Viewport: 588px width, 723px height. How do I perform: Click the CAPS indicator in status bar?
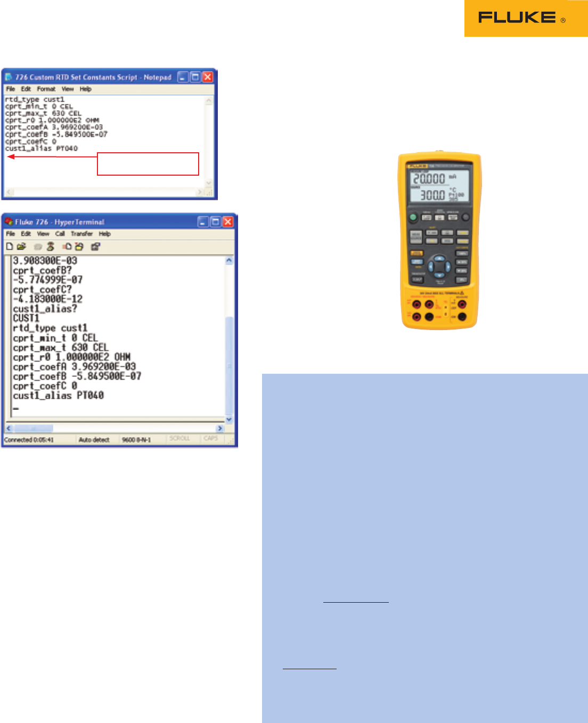point(211,439)
